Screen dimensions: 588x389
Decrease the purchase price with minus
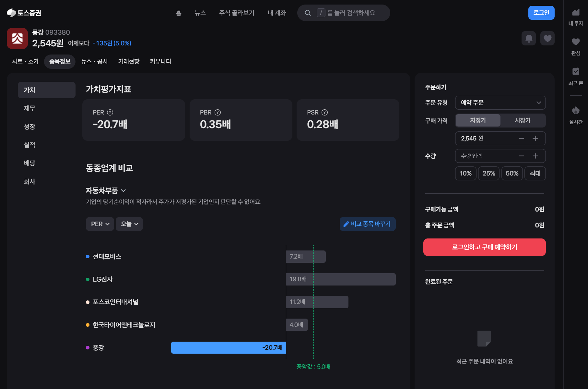[x=521, y=138]
